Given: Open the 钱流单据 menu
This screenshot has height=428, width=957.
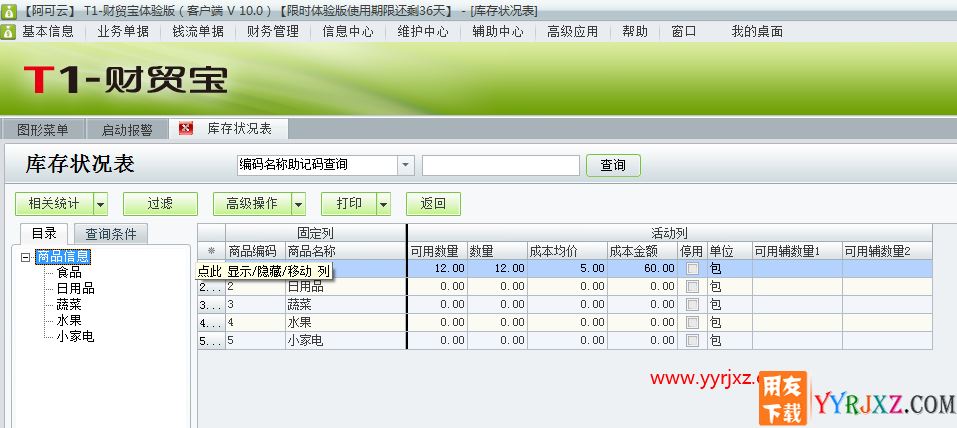Looking at the screenshot, I should pos(198,32).
